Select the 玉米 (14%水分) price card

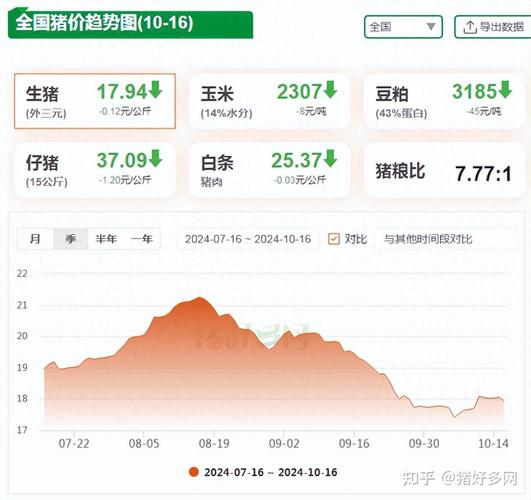(x=270, y=101)
